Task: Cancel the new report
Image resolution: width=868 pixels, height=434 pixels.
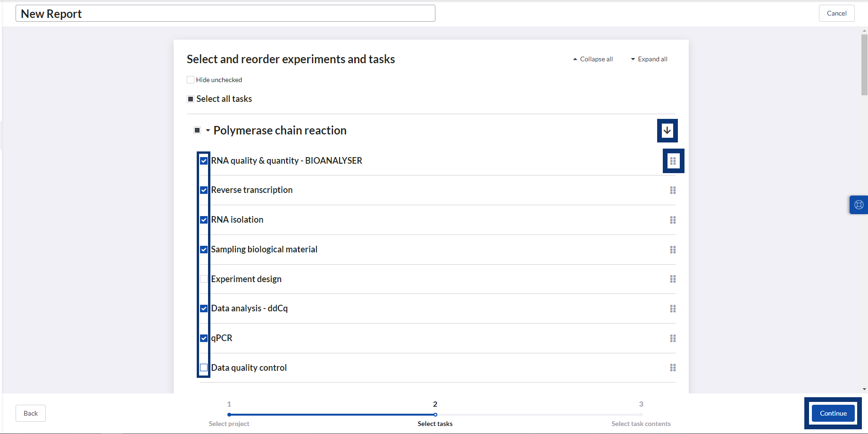Action: 836,13
